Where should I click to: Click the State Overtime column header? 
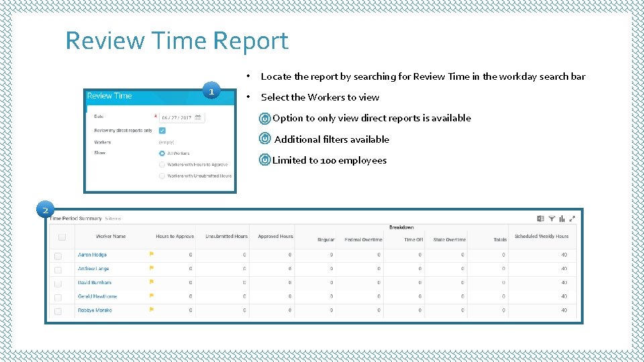(449, 240)
